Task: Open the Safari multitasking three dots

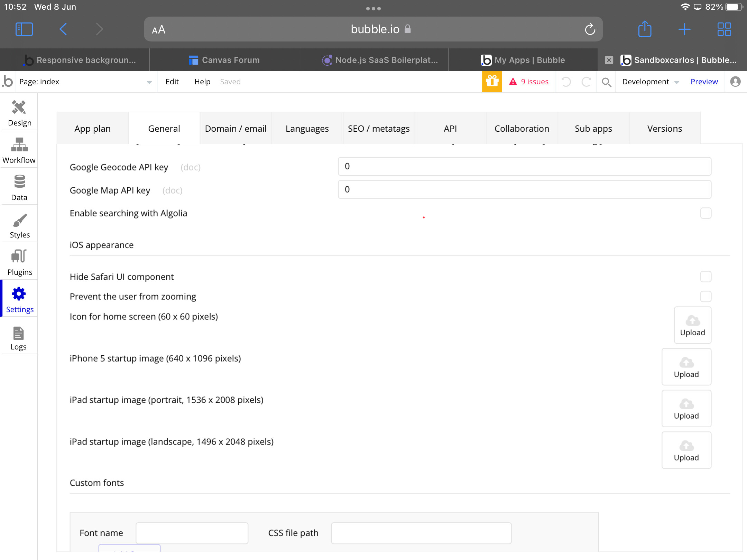Action: (x=373, y=9)
